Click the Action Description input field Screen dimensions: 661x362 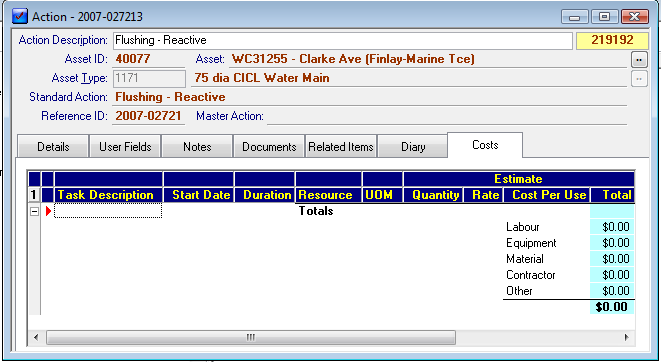tap(343, 40)
